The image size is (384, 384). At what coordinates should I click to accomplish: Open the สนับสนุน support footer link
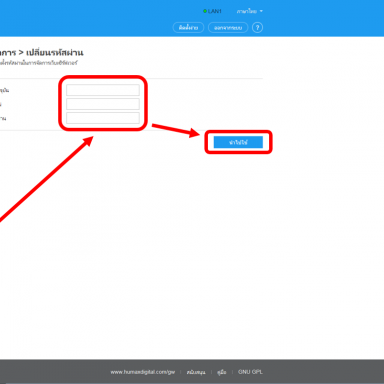coord(196,372)
